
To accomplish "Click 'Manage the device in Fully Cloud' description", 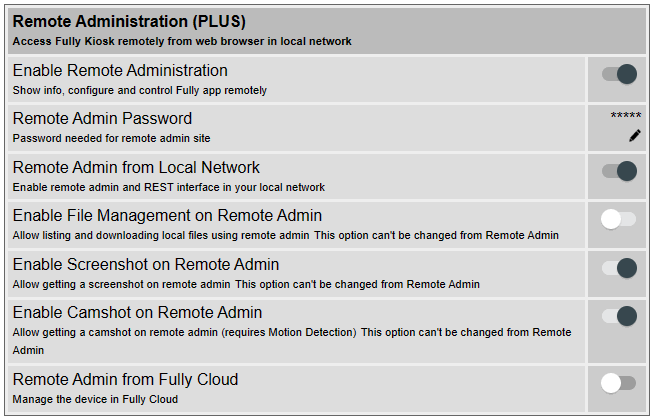I will pyautogui.click(x=95, y=400).
